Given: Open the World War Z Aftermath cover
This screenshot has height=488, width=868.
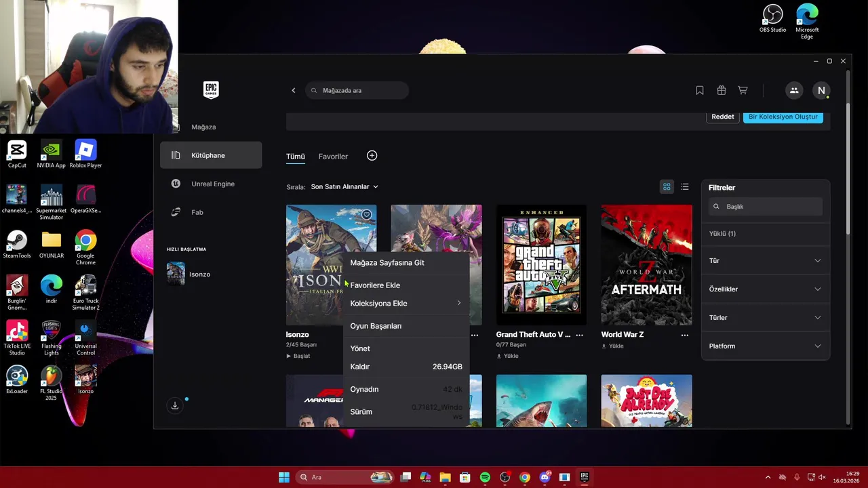Looking at the screenshot, I should click(646, 265).
